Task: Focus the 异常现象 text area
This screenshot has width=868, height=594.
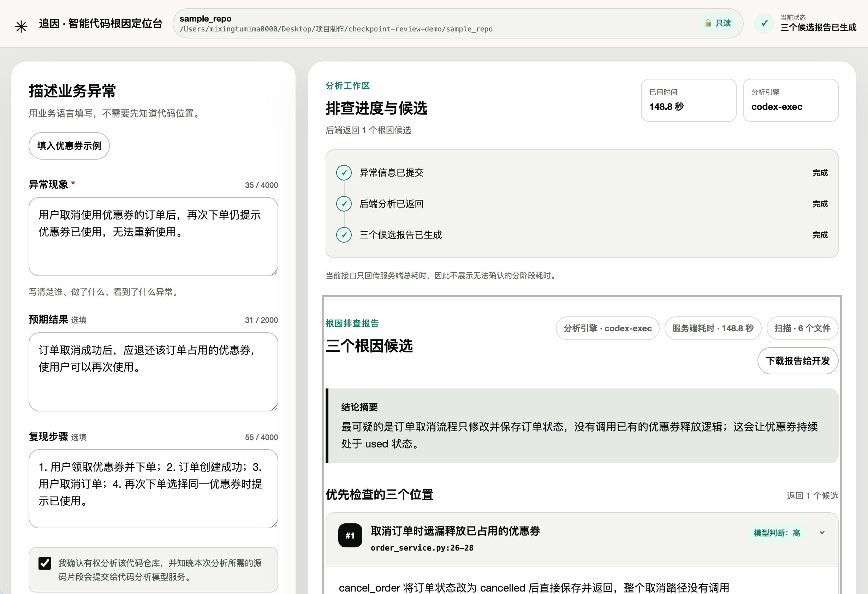Action: tap(153, 237)
